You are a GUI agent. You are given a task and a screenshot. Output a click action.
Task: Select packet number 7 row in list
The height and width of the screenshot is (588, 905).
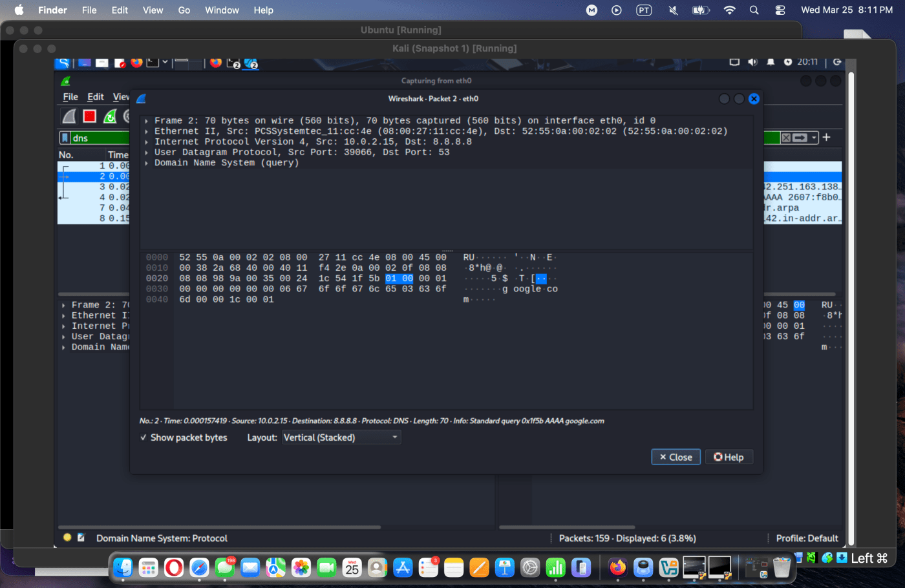tap(94, 207)
